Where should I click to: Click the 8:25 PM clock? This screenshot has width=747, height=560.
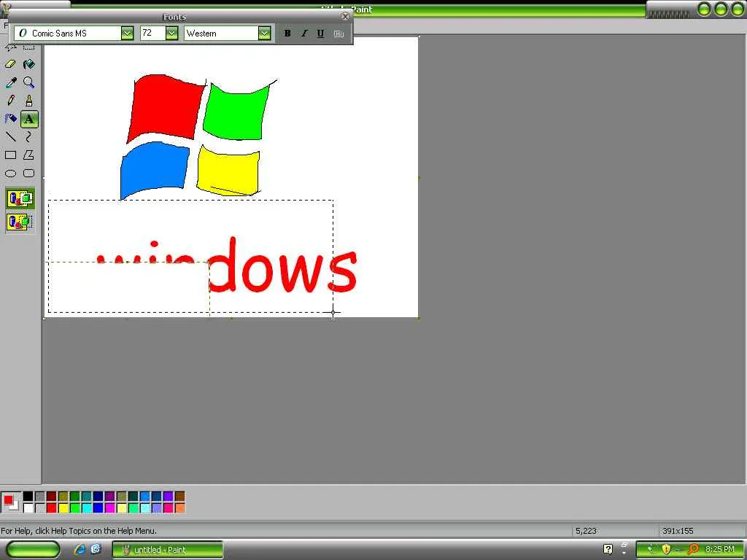coord(720,550)
